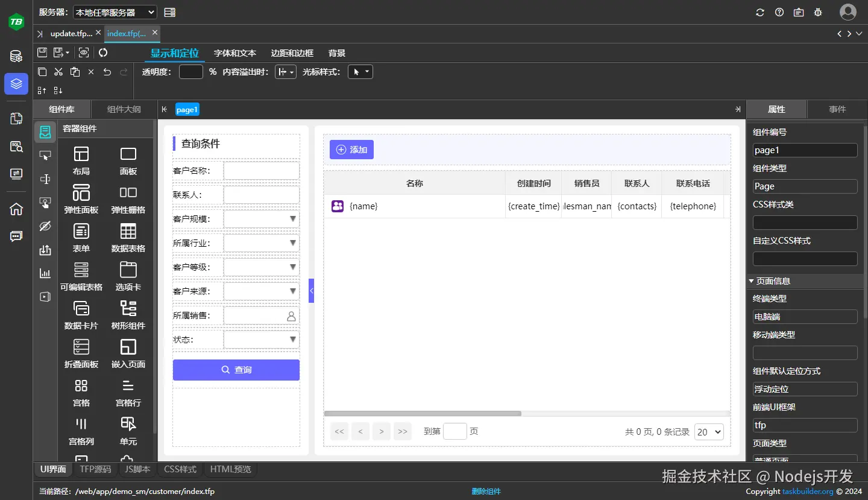Switch to the 事件 tab in right panel

point(837,109)
